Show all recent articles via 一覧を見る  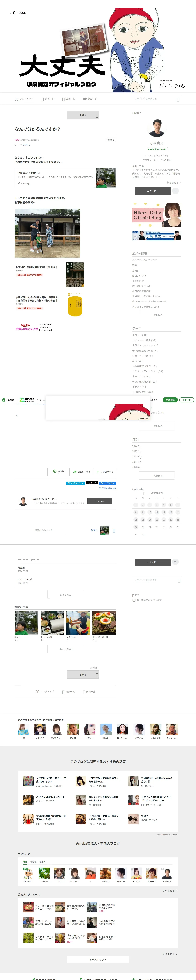[x=156, y=315]
